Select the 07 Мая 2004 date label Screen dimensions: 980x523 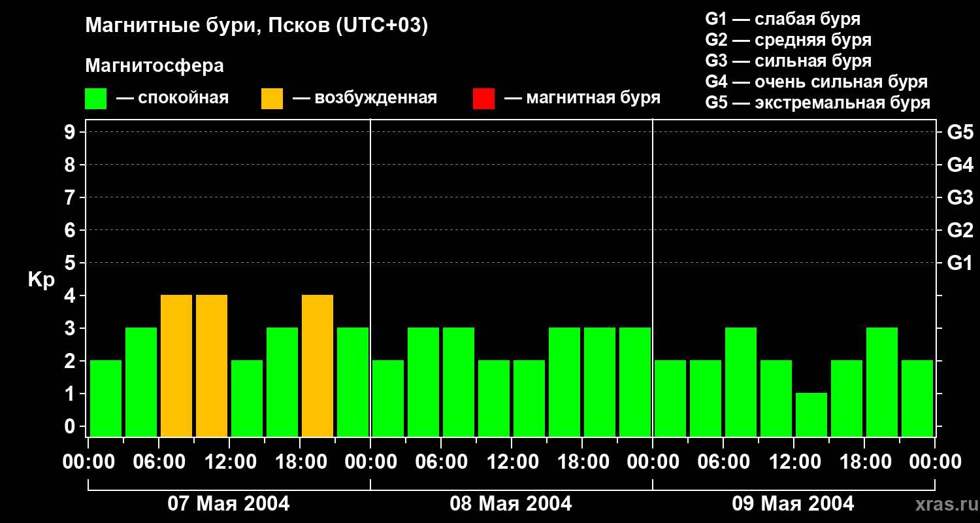[x=229, y=503]
